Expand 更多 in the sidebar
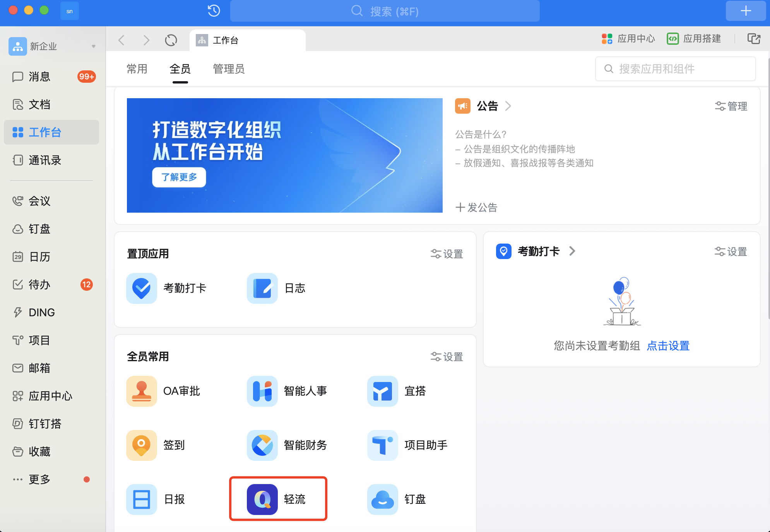The image size is (770, 532). click(51, 479)
